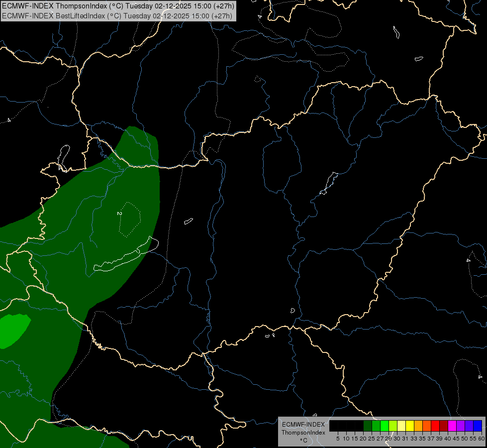
Task: Click the legend value 10
Action: (346, 439)
